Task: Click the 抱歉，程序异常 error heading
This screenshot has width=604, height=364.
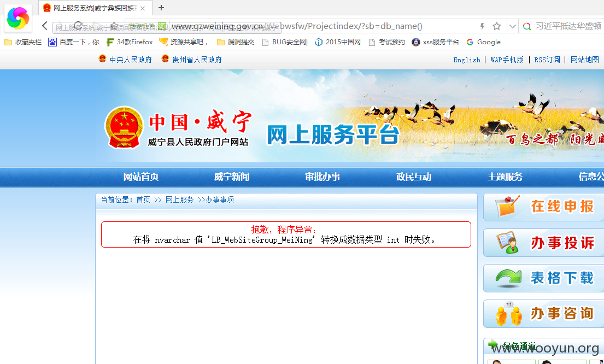Action: click(x=284, y=230)
